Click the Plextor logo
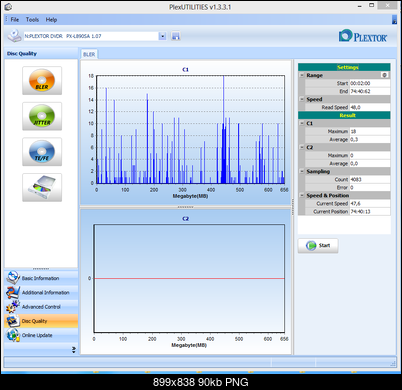The height and width of the screenshot is (390, 402). pyautogui.click(x=363, y=36)
